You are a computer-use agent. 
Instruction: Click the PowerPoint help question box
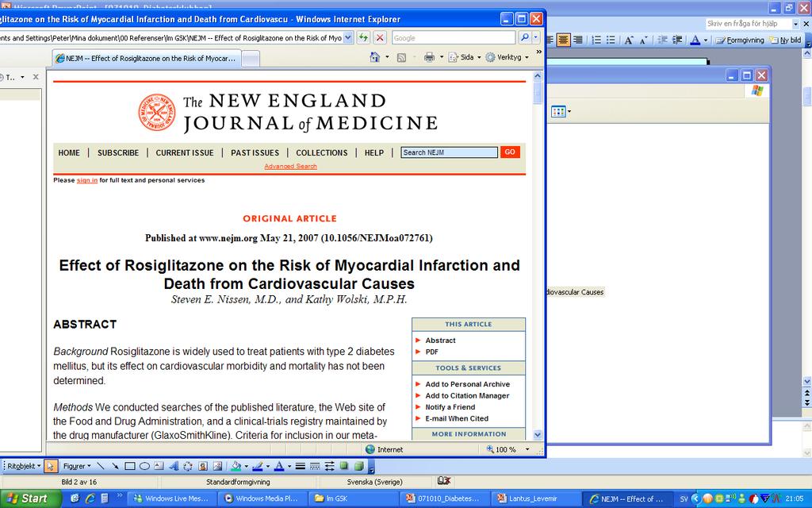point(749,24)
